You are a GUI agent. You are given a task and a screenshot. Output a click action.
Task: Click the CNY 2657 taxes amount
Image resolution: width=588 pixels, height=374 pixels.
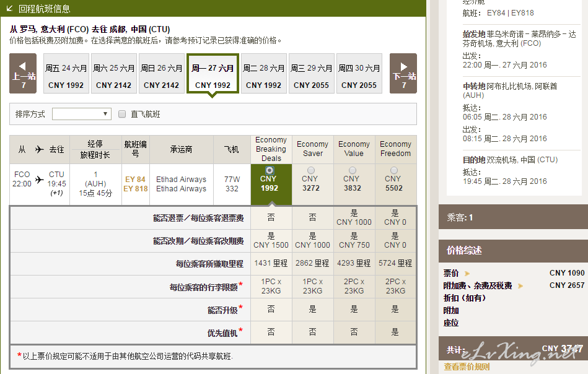point(567,285)
